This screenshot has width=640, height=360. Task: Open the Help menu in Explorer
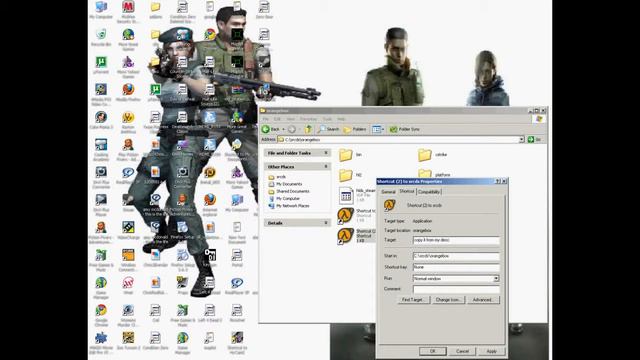click(341, 119)
